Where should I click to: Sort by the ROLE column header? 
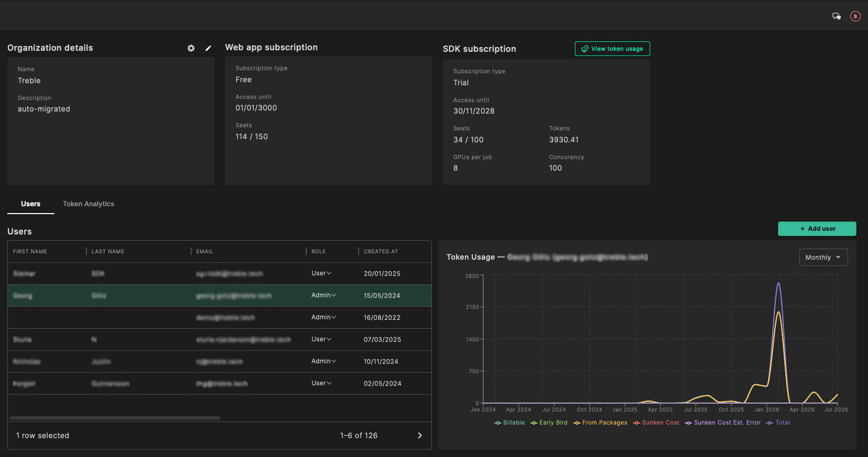tap(318, 252)
